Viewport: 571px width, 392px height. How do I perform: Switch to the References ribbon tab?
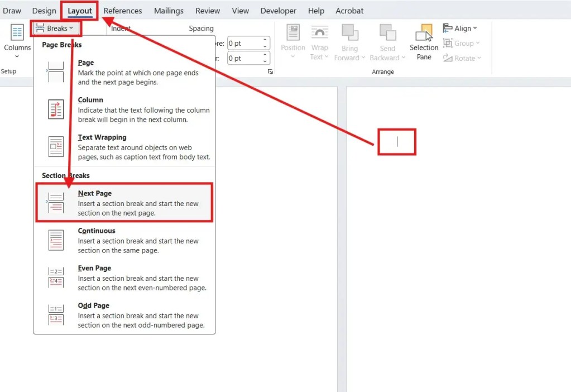(x=122, y=10)
